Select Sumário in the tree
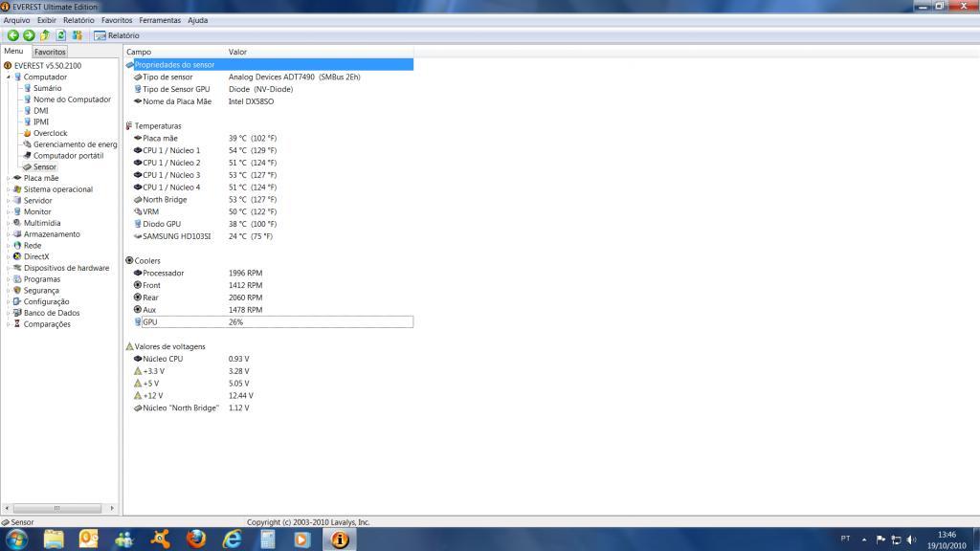This screenshot has height=551, width=980. click(x=48, y=88)
